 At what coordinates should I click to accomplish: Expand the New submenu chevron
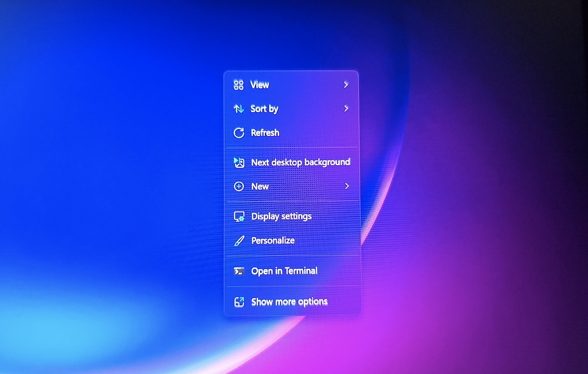(x=346, y=186)
